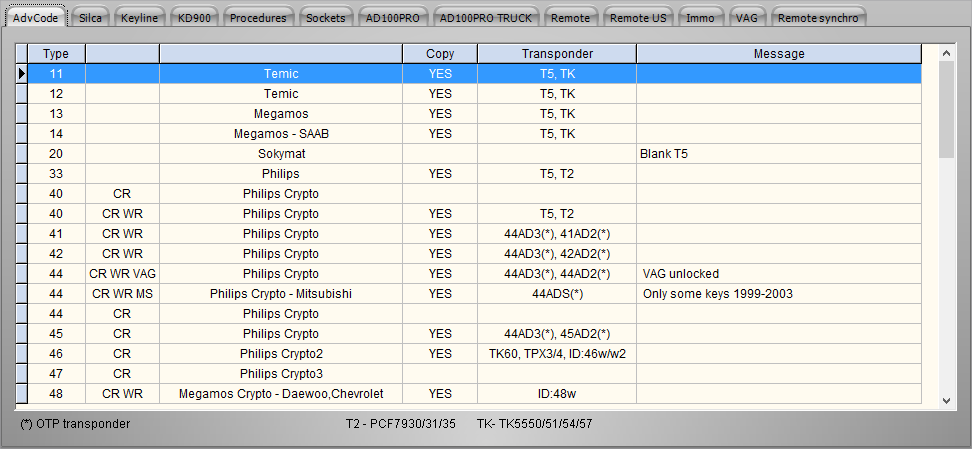Click the Message column header
Screen dimensions: 972x449
point(778,54)
